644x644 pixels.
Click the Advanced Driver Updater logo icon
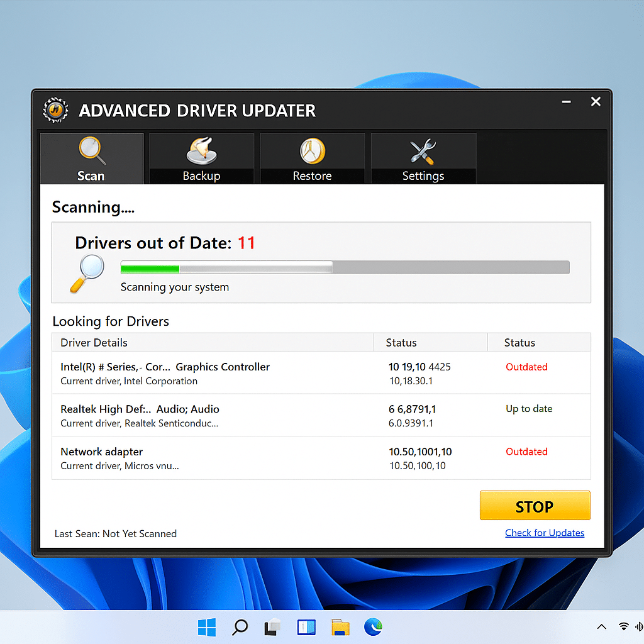click(x=55, y=110)
